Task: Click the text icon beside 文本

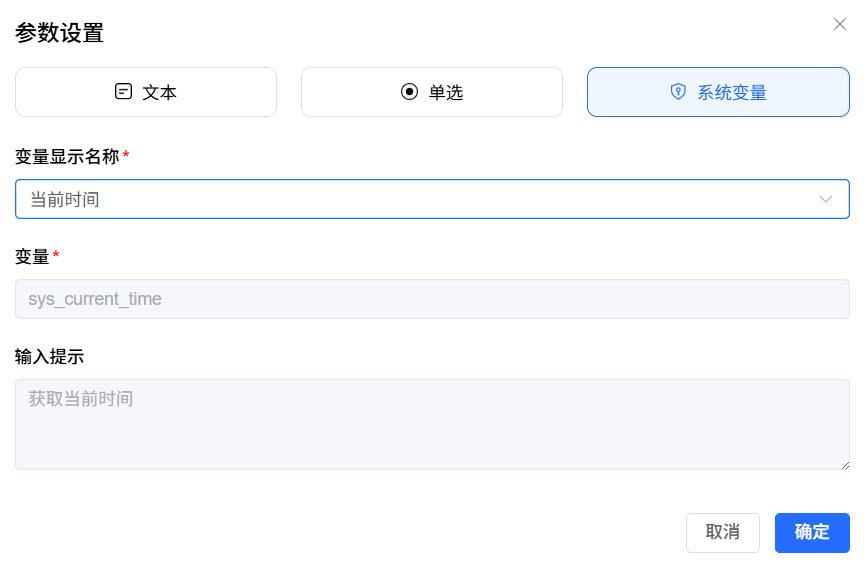Action: (x=124, y=92)
